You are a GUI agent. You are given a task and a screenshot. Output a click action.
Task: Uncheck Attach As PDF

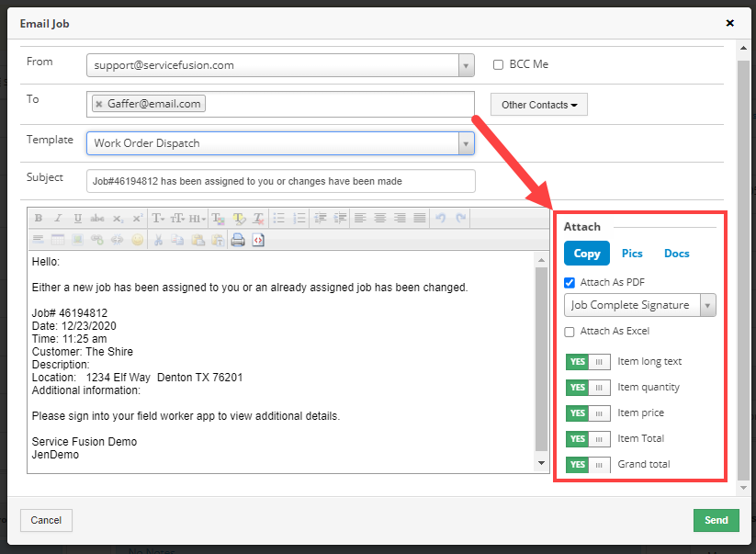click(570, 283)
